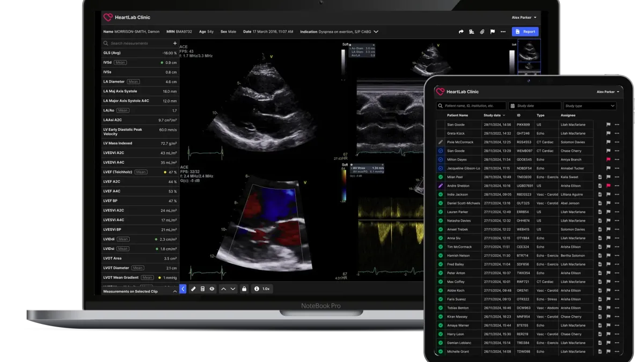Expand Measurements on Selected Clip panel
This screenshot has height=362, width=644.
click(175, 291)
